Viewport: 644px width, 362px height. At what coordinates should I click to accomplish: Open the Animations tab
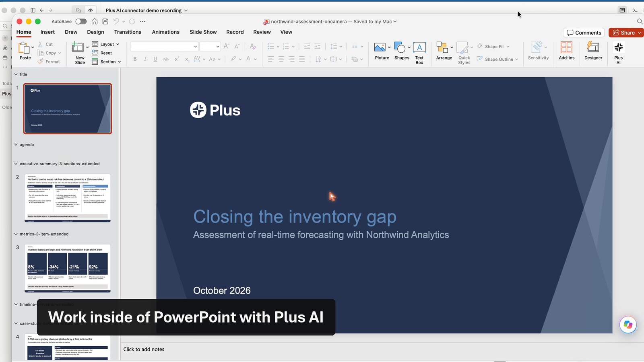pos(165,32)
